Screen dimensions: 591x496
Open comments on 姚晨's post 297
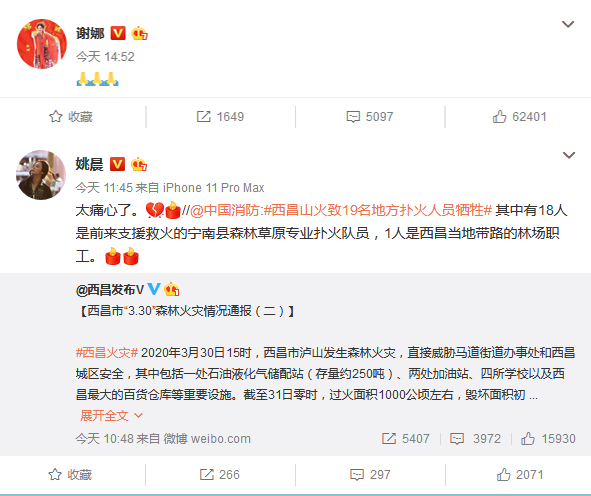pos(370,475)
